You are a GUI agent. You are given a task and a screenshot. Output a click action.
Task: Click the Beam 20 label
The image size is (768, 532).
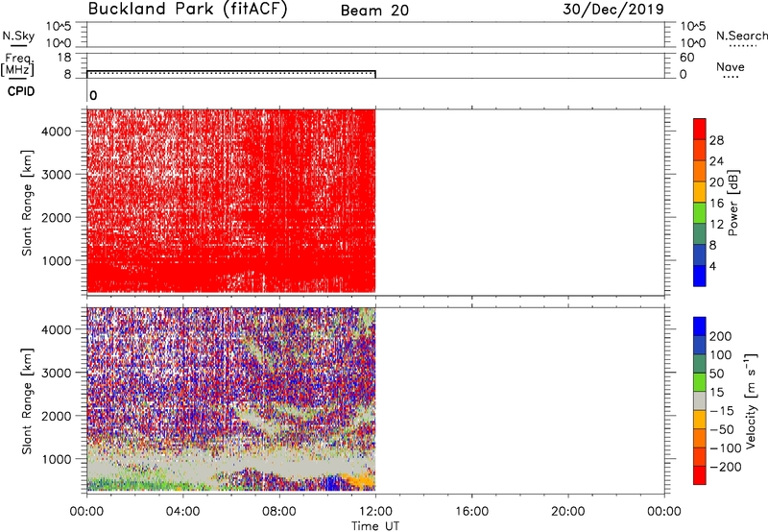(x=374, y=11)
